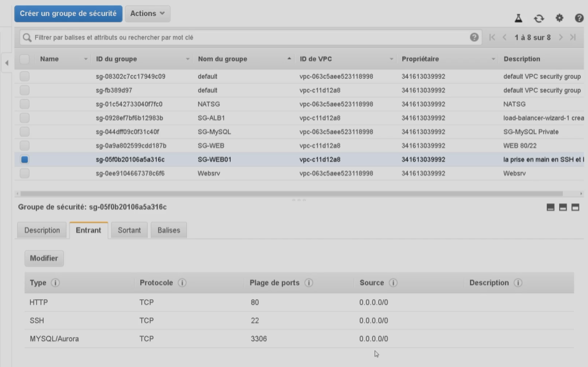The image size is (588, 367).
Task: Open the help question mark icon at top right
Action: [x=579, y=18]
